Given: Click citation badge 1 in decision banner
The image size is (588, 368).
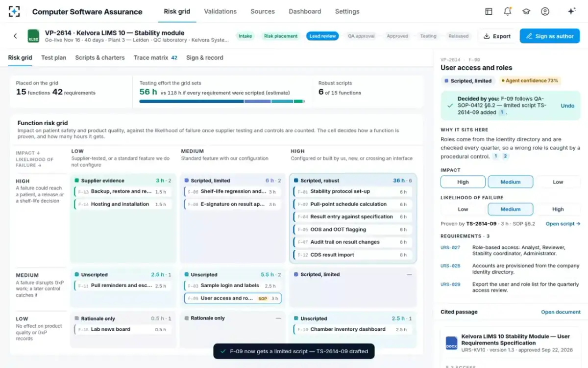Looking at the screenshot, I should tap(502, 112).
